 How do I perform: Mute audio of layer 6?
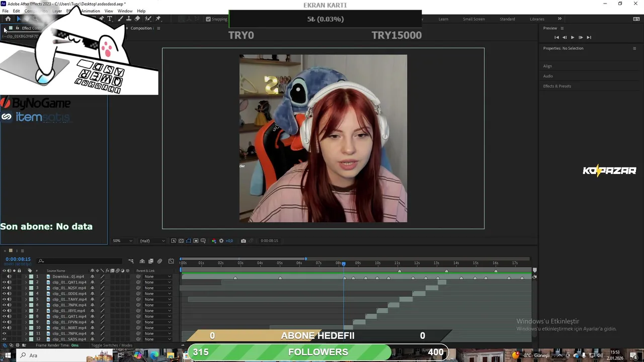(x=9, y=305)
